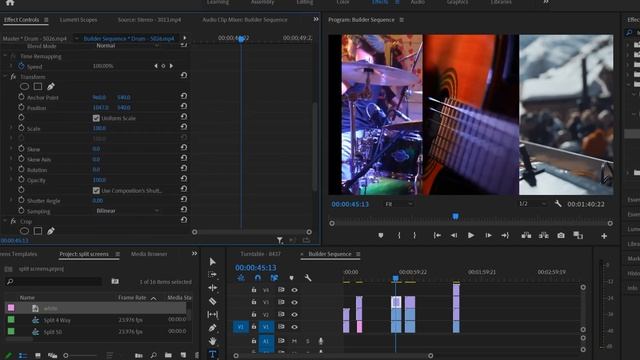Solo audio track A1
The image size is (640, 360).
307,341
